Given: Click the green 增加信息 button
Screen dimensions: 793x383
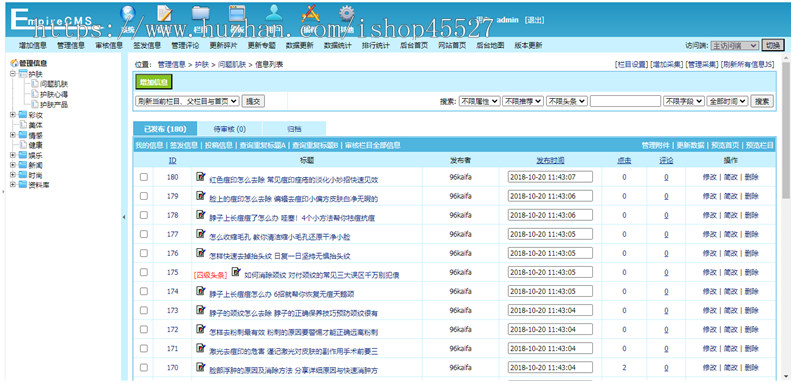Looking at the screenshot, I should click(x=155, y=82).
